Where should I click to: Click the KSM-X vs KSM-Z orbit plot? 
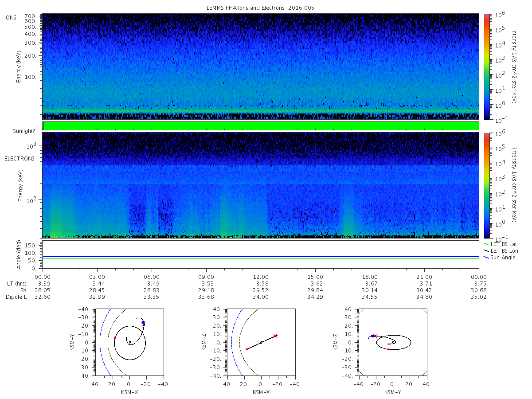[x=261, y=342]
